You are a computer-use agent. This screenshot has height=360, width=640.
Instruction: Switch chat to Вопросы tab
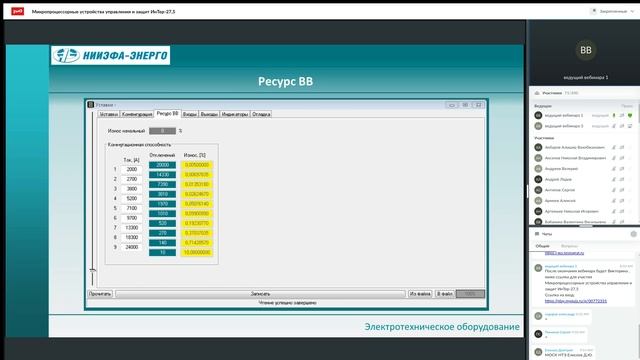[569, 246]
